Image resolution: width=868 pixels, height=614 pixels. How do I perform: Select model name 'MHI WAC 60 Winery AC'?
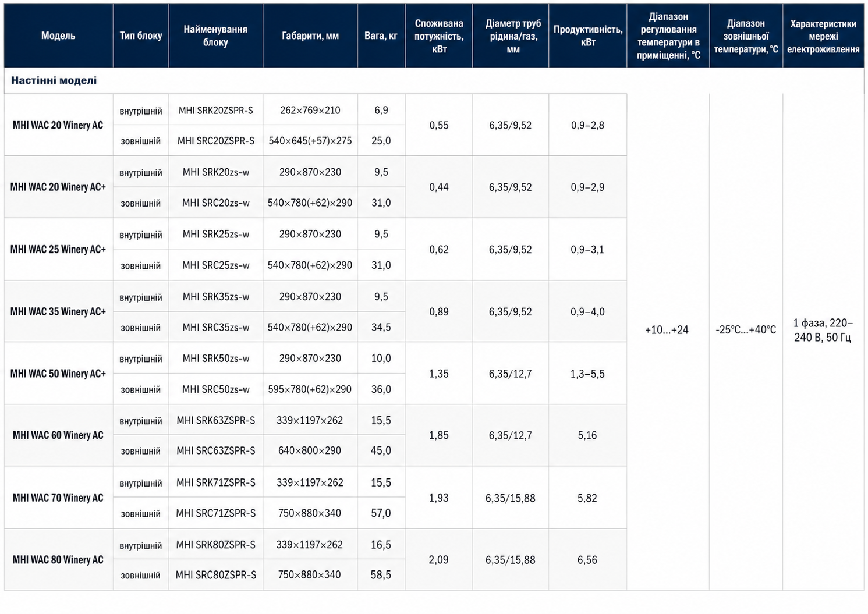pos(58,435)
